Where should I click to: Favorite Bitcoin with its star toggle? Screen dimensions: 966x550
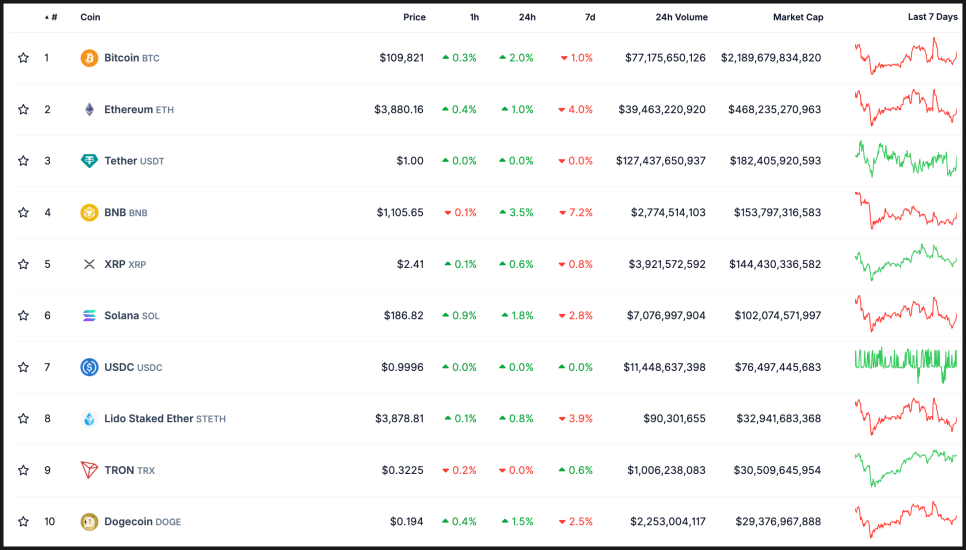tap(23, 58)
